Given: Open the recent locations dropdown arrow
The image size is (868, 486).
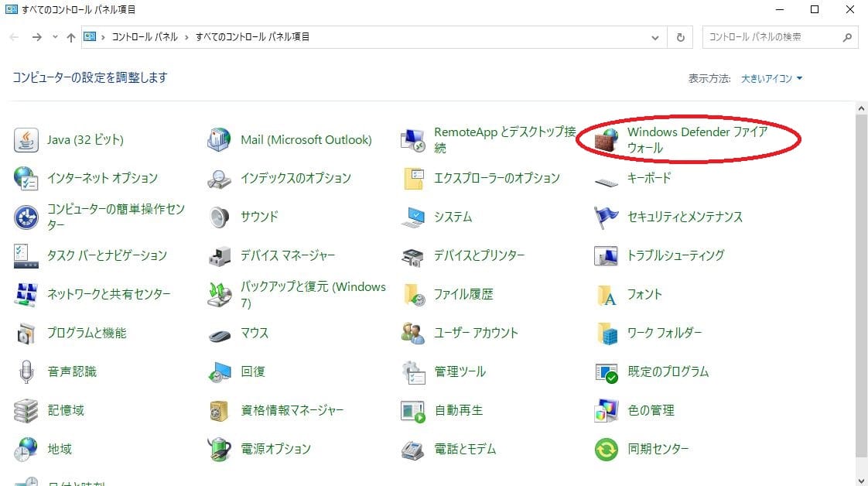Looking at the screenshot, I should click(x=55, y=37).
